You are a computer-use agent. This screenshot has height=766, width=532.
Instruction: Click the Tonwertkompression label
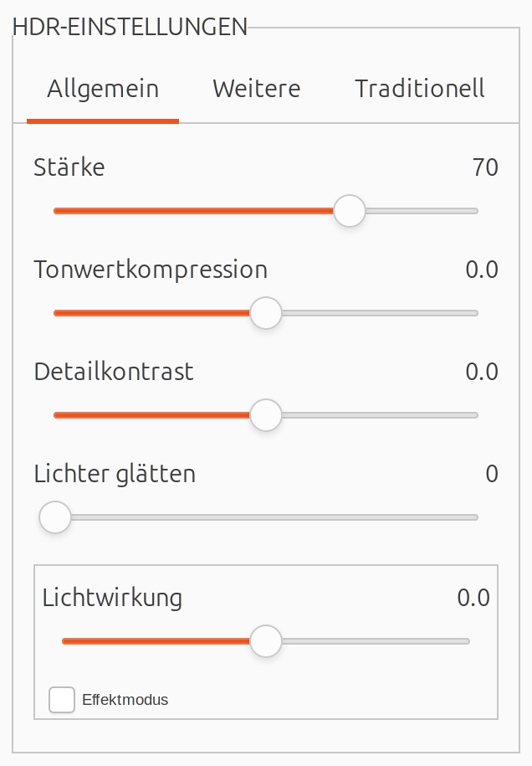tap(151, 270)
